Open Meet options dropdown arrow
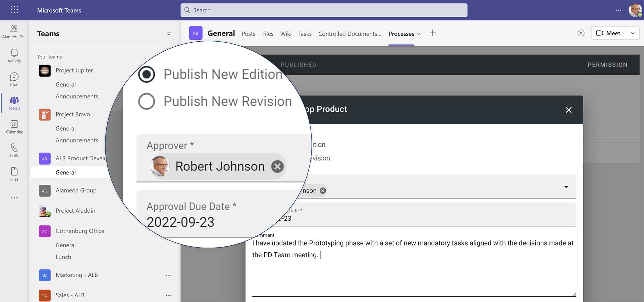The image size is (644, 302). tap(633, 33)
